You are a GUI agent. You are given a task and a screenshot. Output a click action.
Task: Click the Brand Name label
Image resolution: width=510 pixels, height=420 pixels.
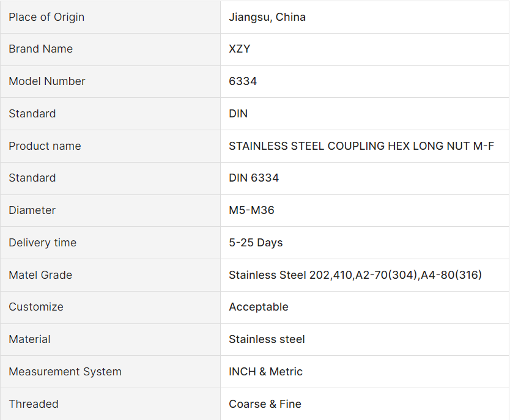click(40, 49)
